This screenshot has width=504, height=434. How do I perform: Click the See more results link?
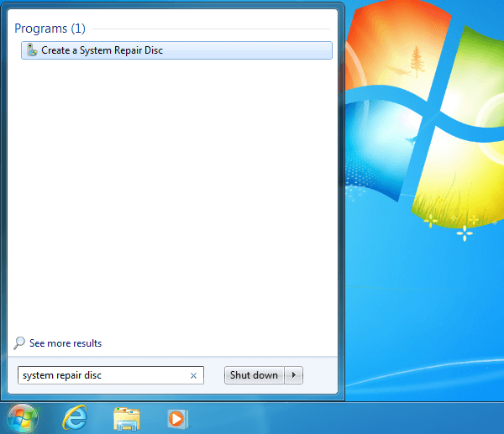pos(66,343)
